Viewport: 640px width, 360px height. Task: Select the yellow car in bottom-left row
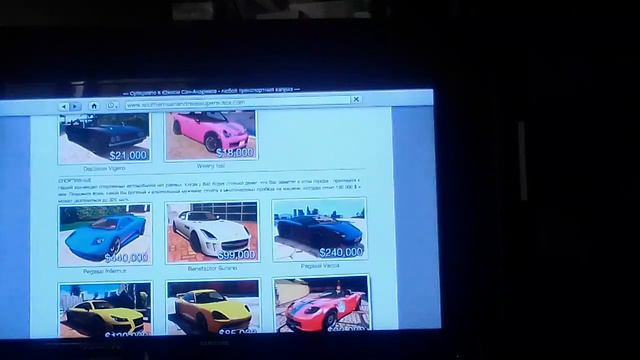coord(105,309)
